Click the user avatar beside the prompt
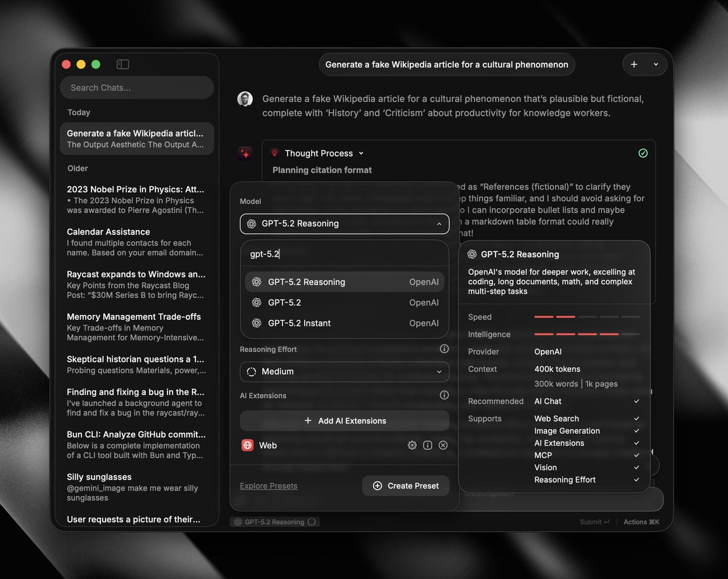 tap(245, 99)
